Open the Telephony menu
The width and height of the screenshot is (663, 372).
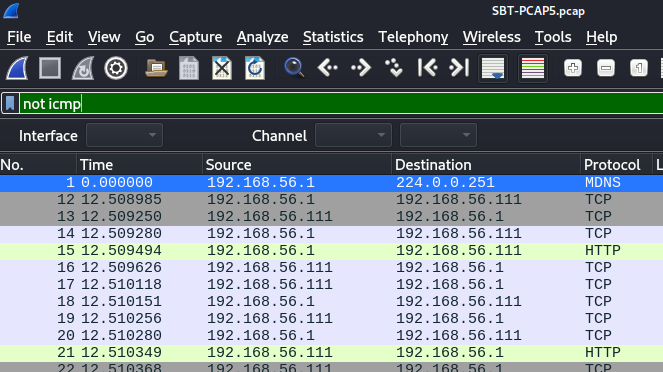413,37
